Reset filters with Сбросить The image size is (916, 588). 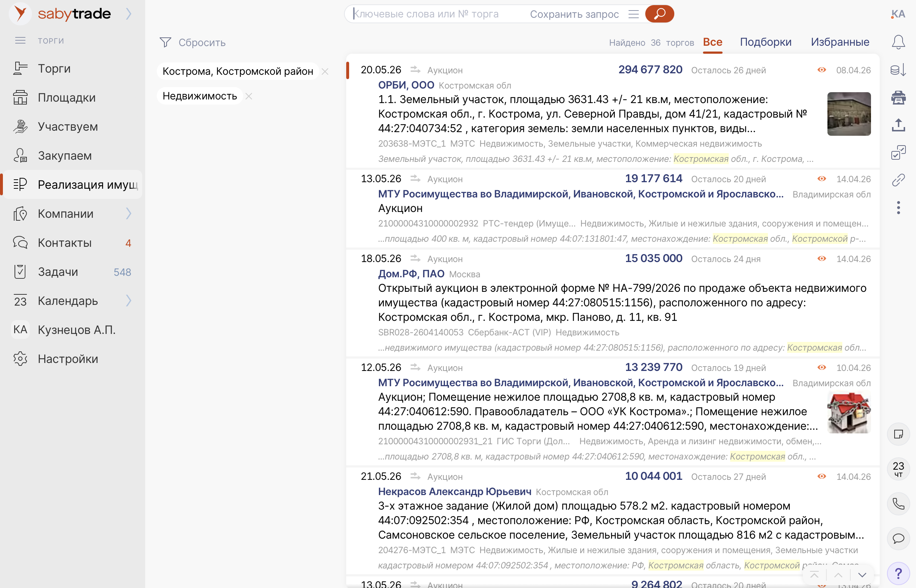coord(202,42)
